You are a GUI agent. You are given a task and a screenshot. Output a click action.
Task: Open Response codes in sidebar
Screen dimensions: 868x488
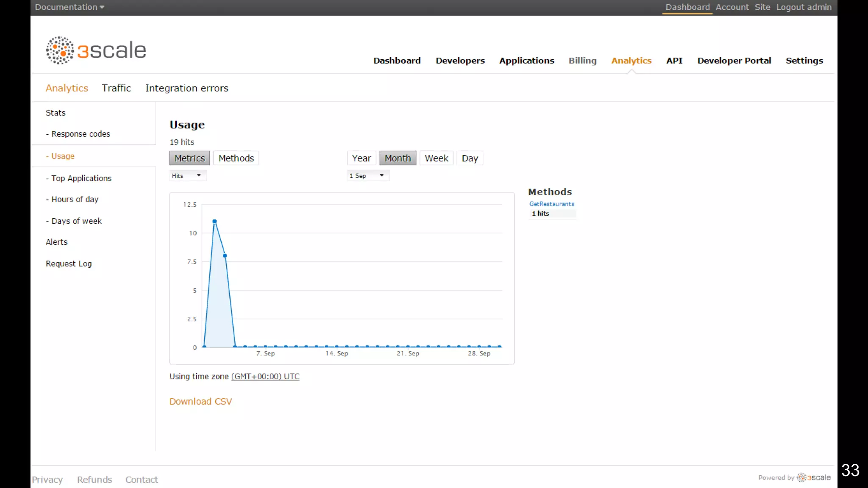pos(81,134)
